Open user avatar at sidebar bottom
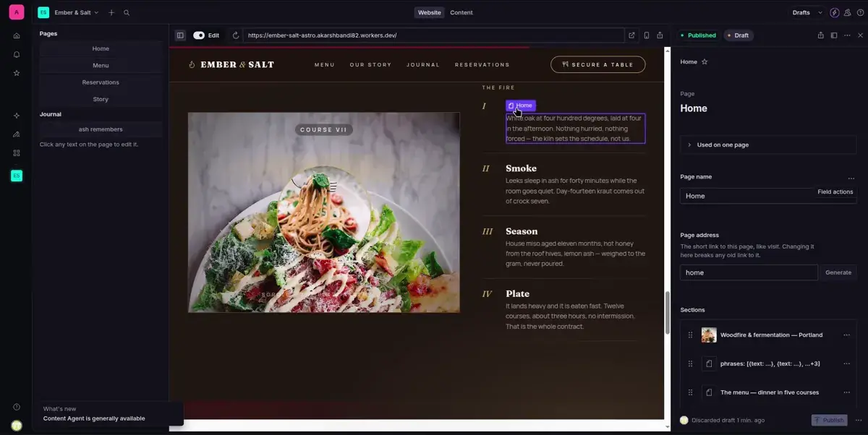The image size is (868, 435). (17, 426)
